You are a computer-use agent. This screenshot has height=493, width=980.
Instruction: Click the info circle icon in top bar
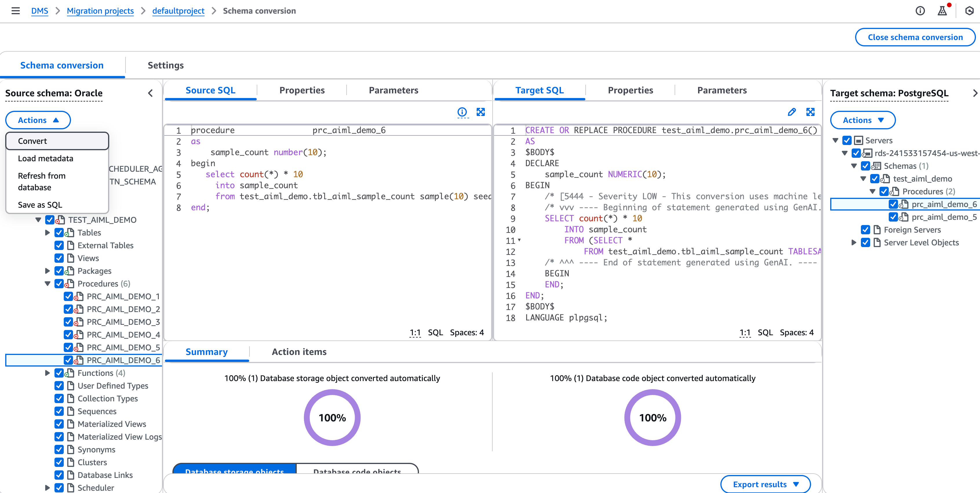[x=920, y=11]
